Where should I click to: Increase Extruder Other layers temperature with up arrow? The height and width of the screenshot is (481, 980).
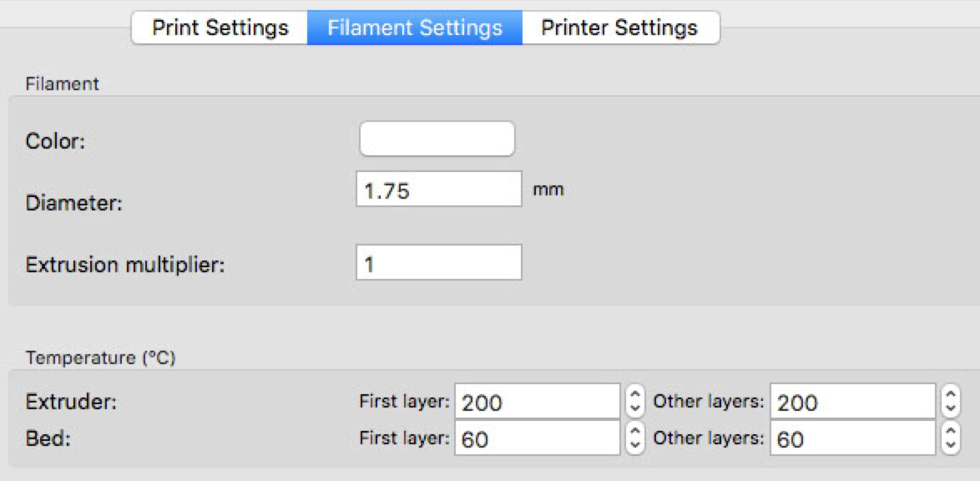pyautogui.click(x=950, y=395)
